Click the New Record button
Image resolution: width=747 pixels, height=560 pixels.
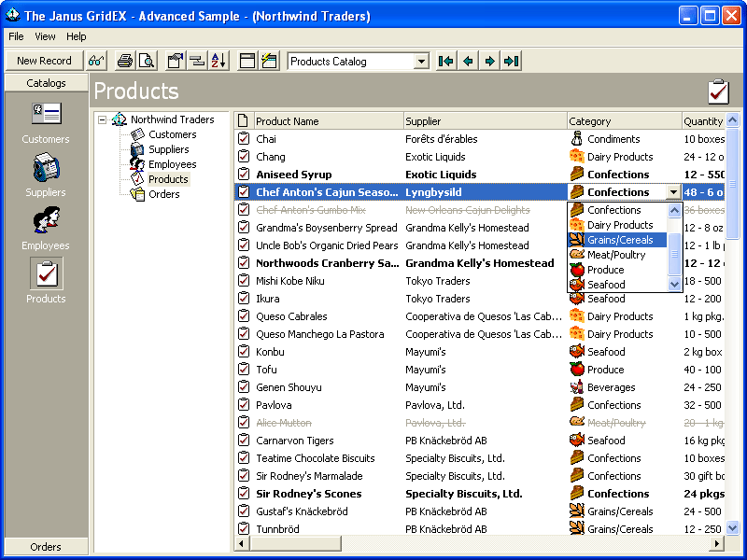(x=44, y=61)
